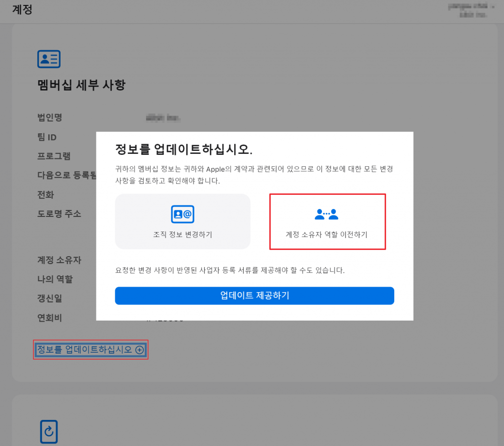Click the contact card icon in dialog
The image size is (504, 446).
coord(183,214)
